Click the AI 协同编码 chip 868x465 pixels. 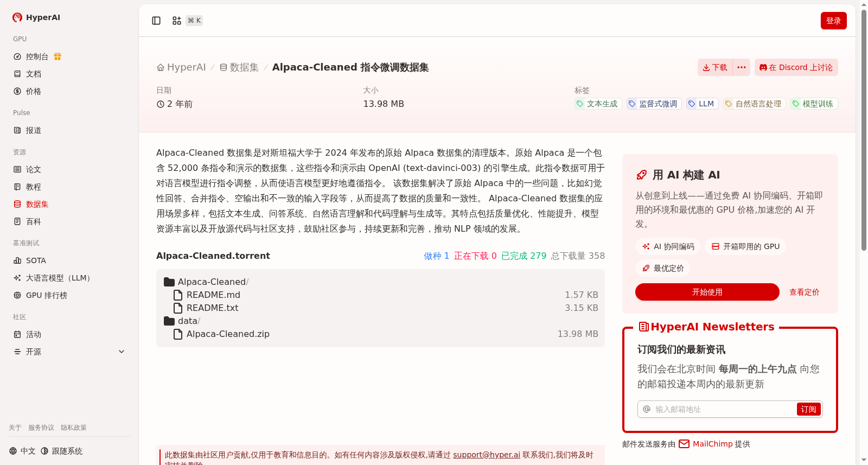[668, 246]
